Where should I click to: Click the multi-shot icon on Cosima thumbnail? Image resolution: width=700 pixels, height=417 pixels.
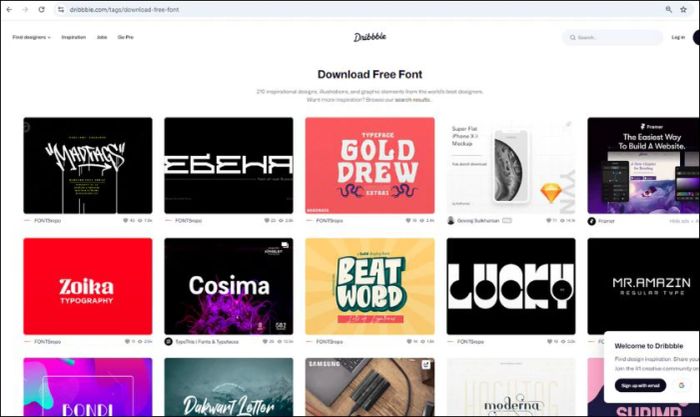click(285, 245)
